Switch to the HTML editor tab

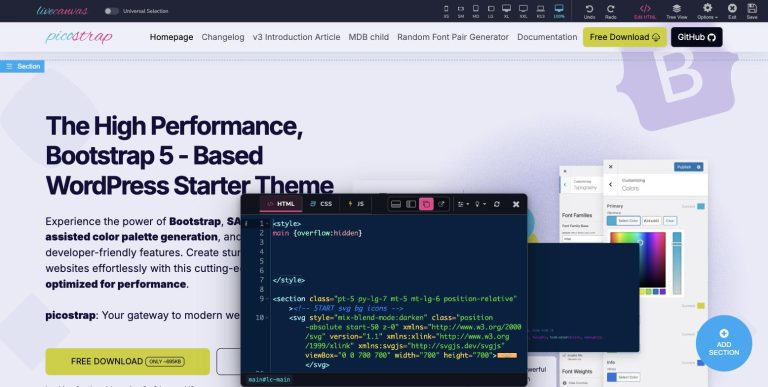click(x=281, y=204)
